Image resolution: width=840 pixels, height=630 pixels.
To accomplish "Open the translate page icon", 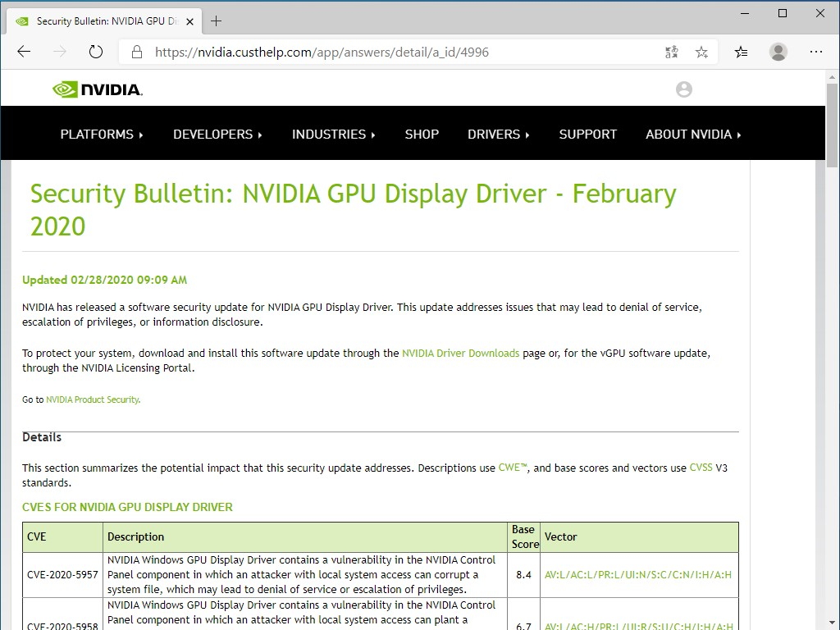I will (x=671, y=52).
